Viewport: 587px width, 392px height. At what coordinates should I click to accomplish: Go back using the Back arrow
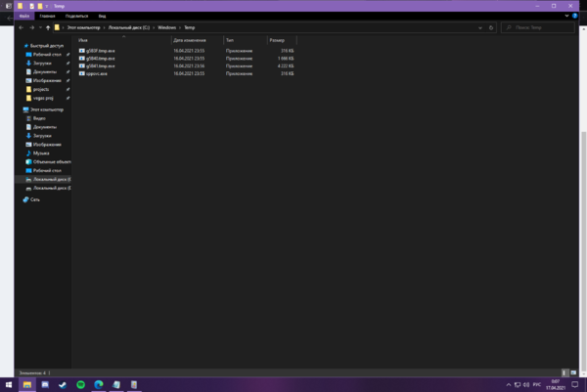click(21, 27)
